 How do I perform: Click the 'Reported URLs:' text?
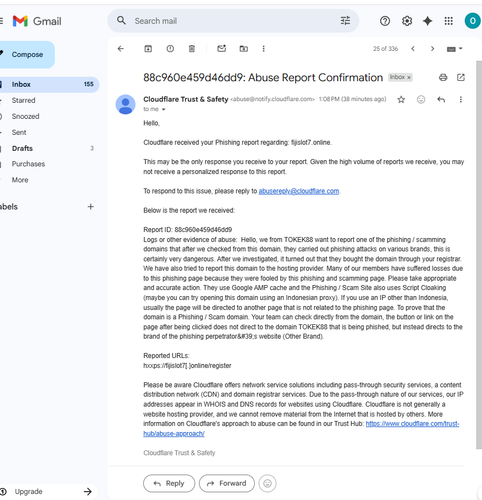[x=166, y=356]
